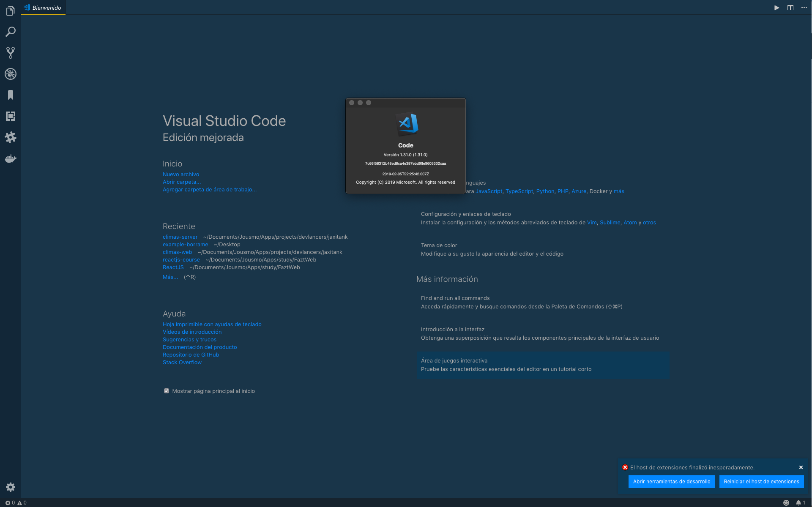Open the Stack Overflow help link
812x507 pixels.
click(x=182, y=362)
